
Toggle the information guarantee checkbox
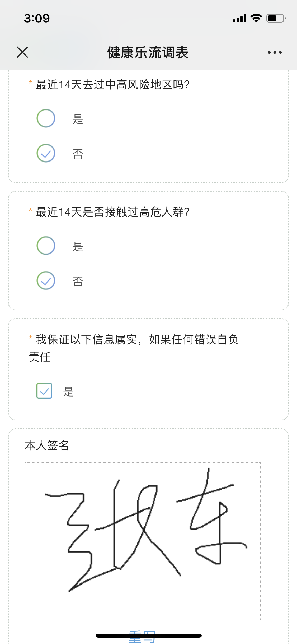(x=44, y=391)
